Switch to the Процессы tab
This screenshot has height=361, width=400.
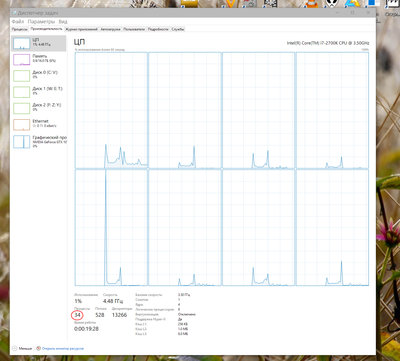coord(20,29)
